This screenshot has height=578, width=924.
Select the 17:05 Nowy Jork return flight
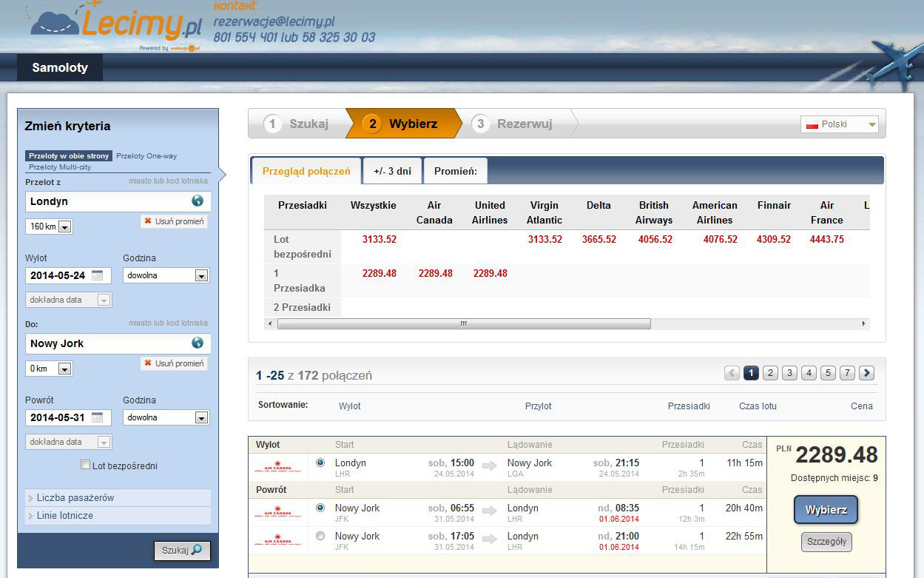pyautogui.click(x=320, y=536)
